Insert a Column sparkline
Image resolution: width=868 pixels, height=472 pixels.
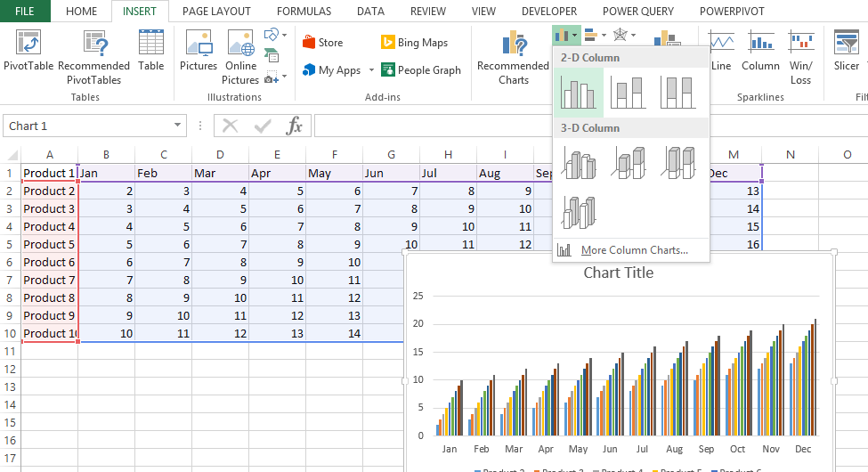[760, 51]
